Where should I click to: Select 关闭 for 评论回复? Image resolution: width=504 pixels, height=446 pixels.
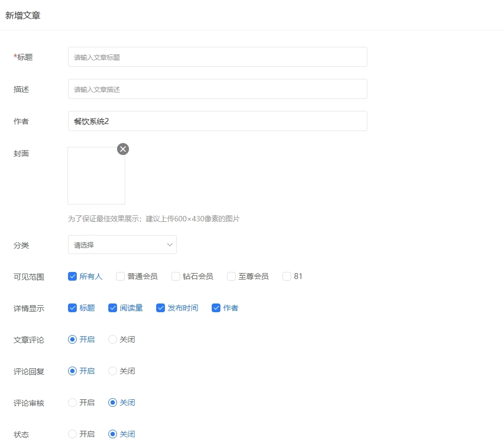(113, 371)
